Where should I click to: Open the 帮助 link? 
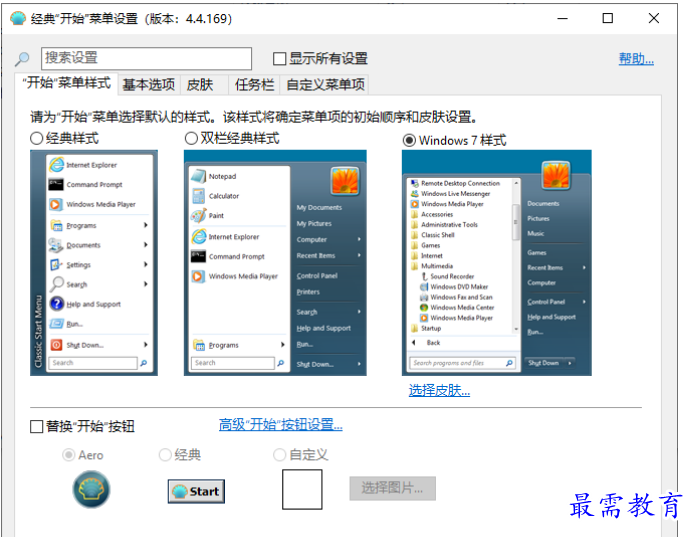[x=636, y=59]
